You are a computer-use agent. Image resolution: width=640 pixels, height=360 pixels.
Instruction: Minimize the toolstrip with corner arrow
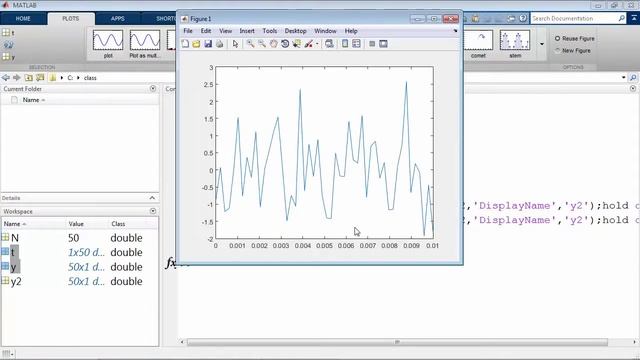click(634, 18)
